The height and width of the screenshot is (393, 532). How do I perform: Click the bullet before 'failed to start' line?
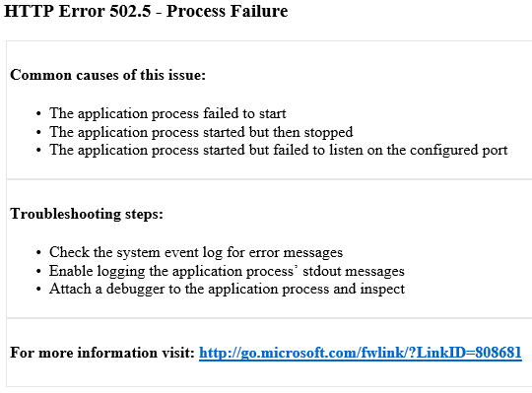point(38,114)
